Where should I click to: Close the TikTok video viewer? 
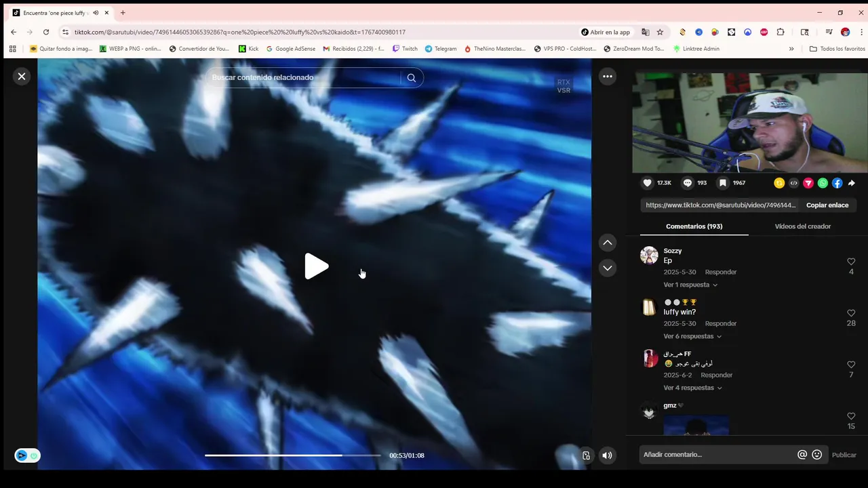(22, 77)
